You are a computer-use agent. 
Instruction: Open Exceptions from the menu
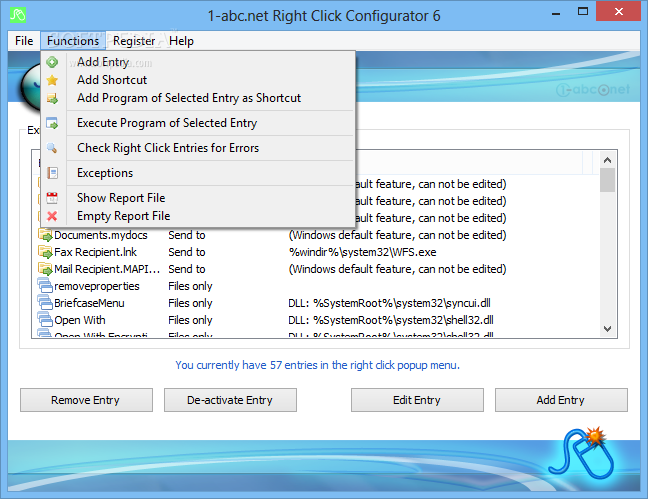pyautogui.click(x=198, y=173)
